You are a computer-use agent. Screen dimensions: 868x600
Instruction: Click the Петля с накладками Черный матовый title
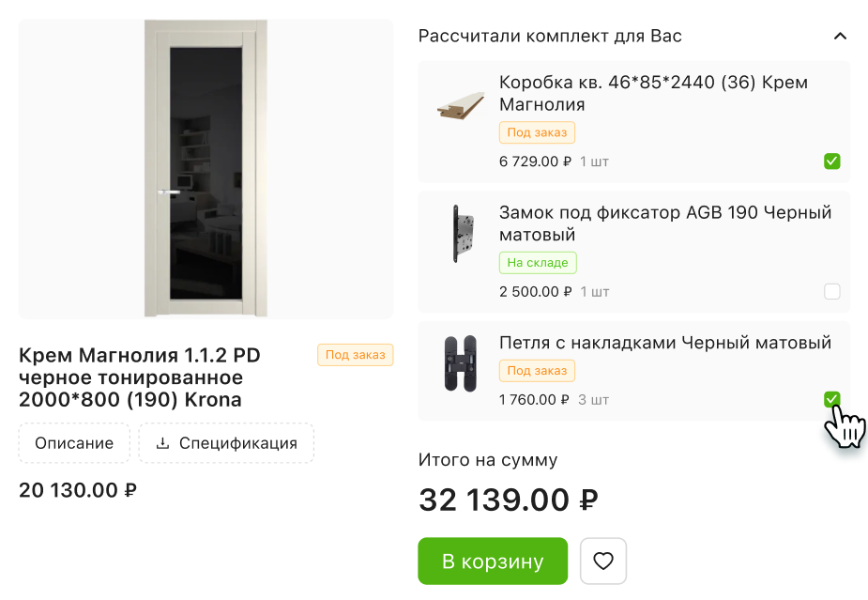(x=664, y=343)
